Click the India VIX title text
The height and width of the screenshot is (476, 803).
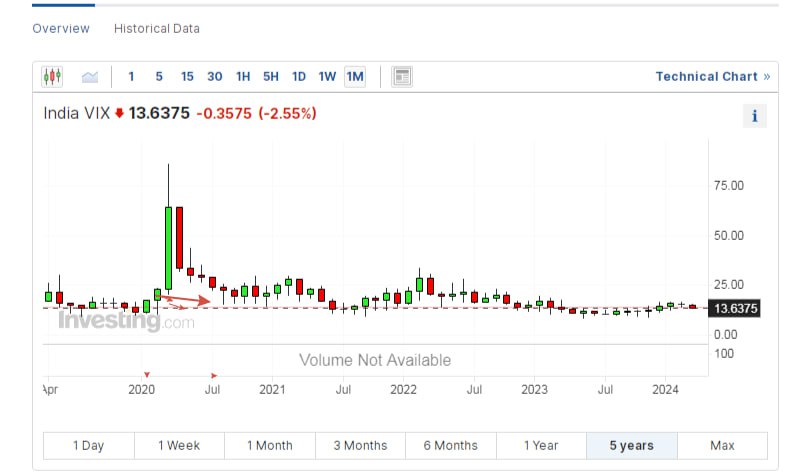click(x=77, y=113)
